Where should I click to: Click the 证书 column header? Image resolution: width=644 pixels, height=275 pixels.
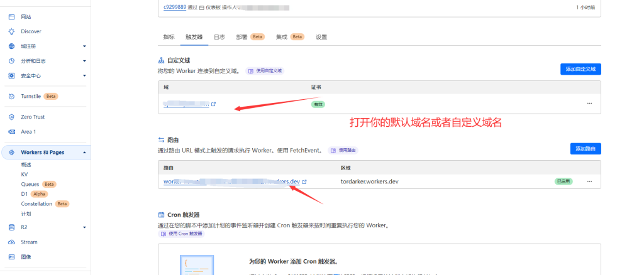pos(316,87)
